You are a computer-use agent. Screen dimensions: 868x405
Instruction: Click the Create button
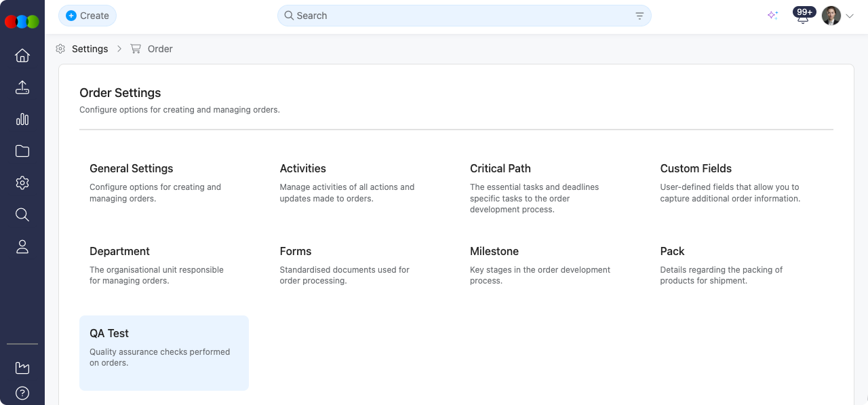pyautogui.click(x=87, y=16)
